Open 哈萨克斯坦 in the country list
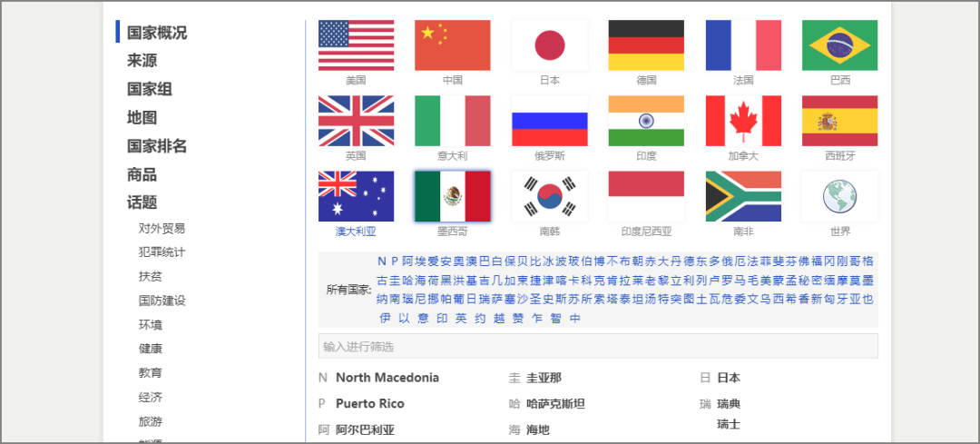This screenshot has width=980, height=444. (x=555, y=404)
